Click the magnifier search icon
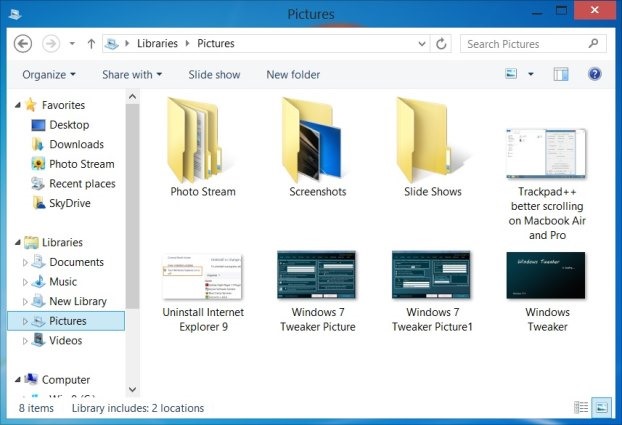This screenshot has height=425, width=622. pos(593,43)
